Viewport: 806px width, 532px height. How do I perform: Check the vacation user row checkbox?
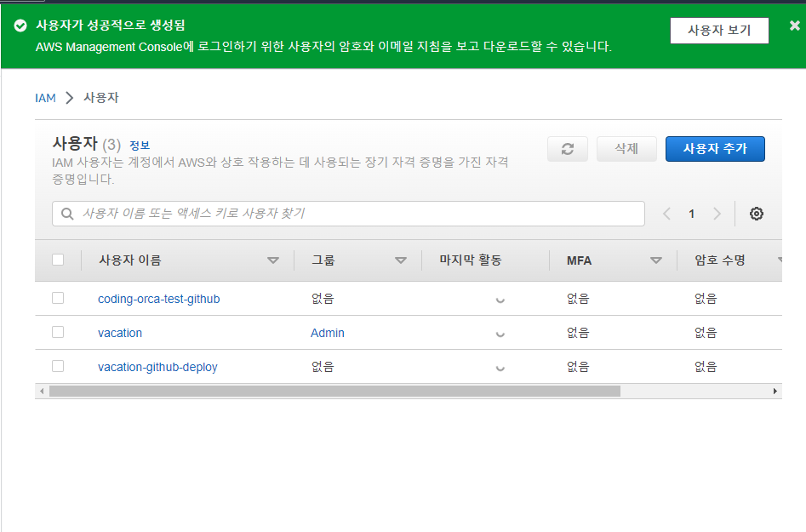pyautogui.click(x=58, y=332)
